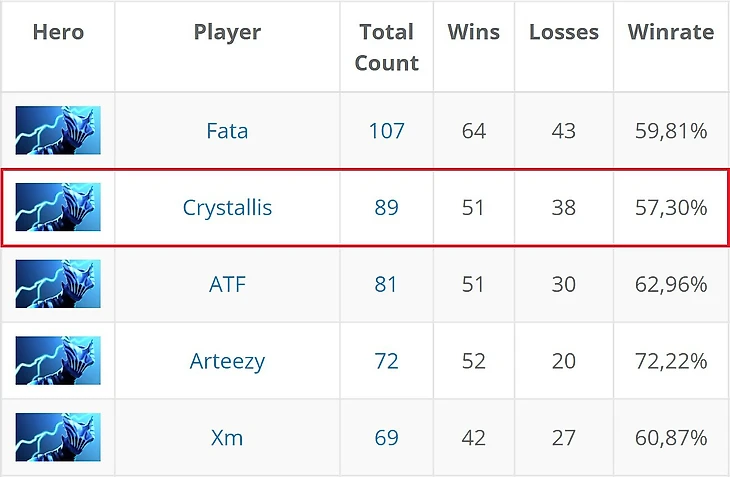Click the Total Count column header

[386, 47]
